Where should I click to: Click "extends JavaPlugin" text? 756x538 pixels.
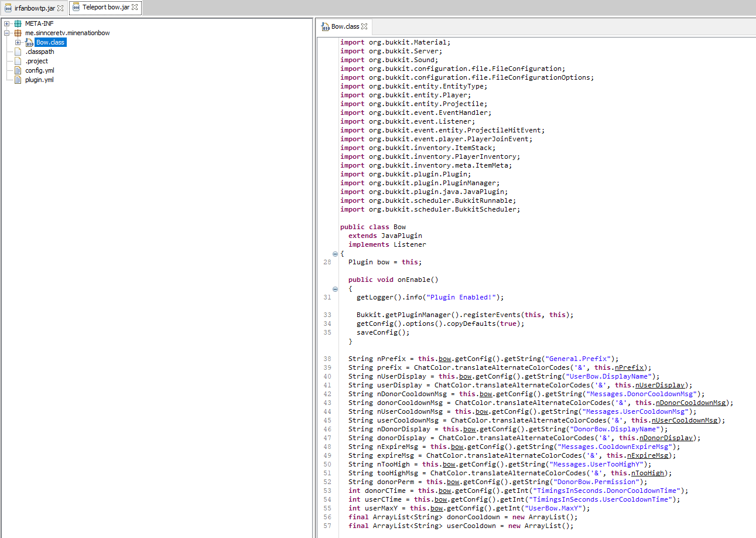385,236
